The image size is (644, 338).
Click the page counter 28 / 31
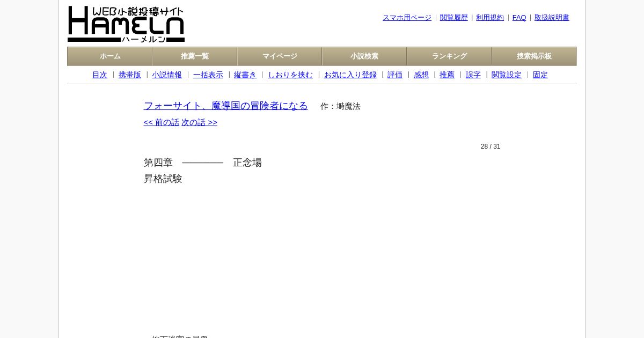click(x=491, y=146)
